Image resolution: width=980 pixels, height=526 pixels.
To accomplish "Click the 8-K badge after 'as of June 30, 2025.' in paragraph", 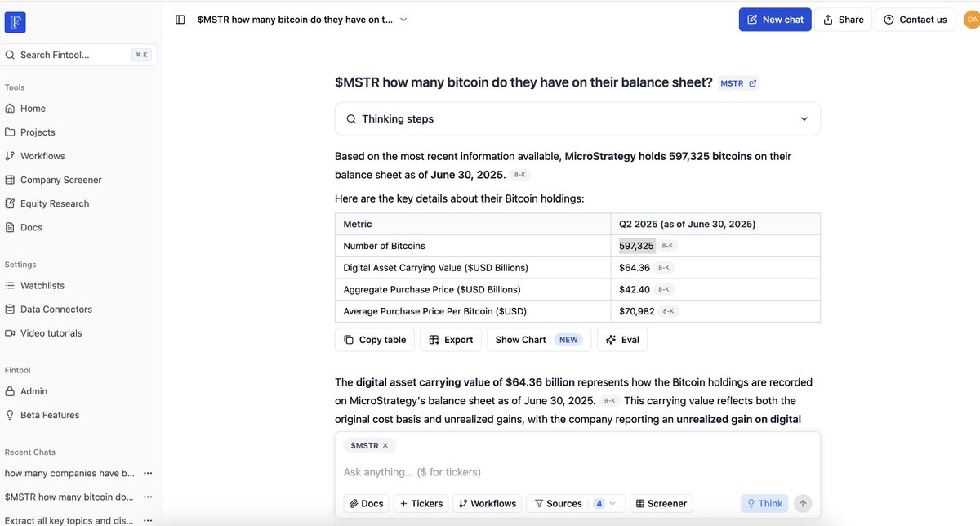I will click(x=609, y=401).
